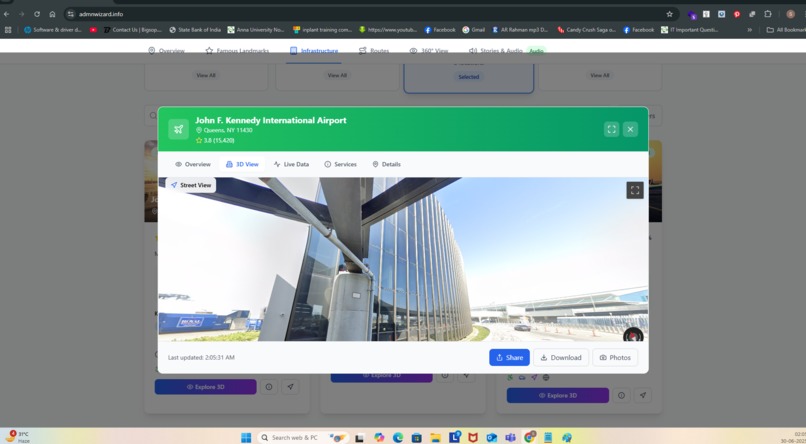Share the airport view
Viewport: 806px width, 444px height.
pos(509,358)
